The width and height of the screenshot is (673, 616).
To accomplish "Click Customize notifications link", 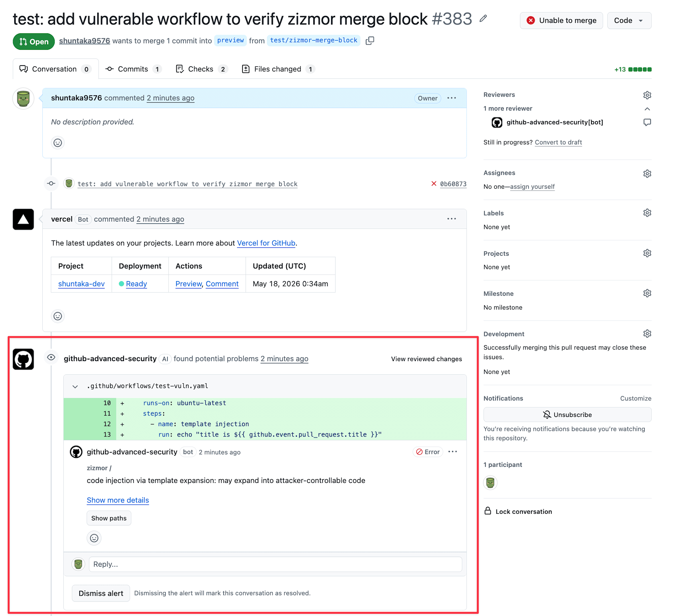I will [x=636, y=398].
